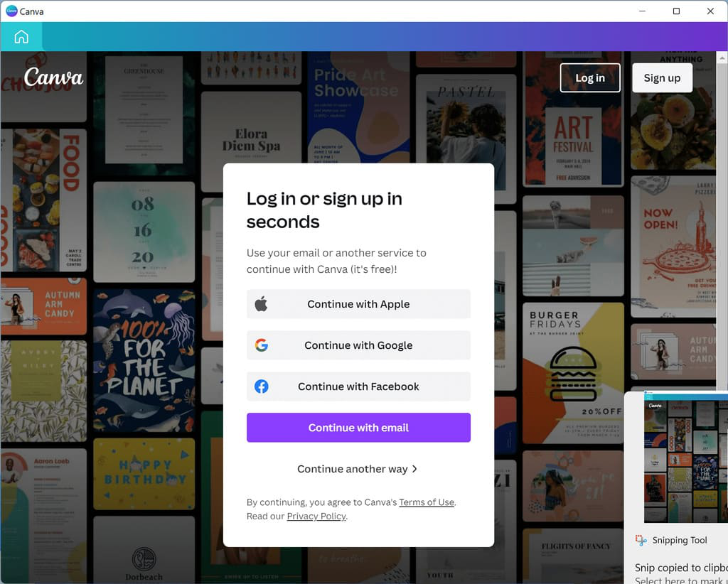
Task: Click the Art Festival poster template
Action: click(573, 119)
